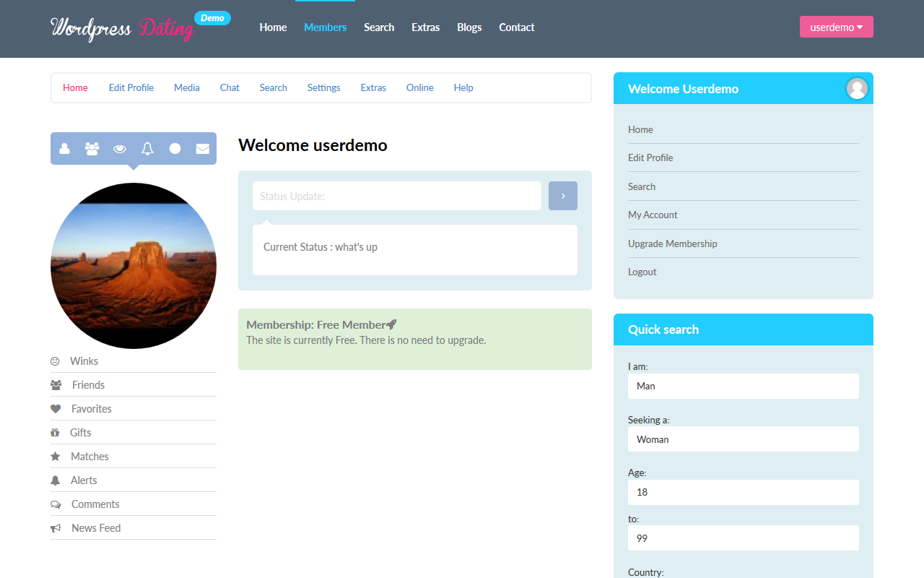Image resolution: width=924 pixels, height=578 pixels.
Task: Click the group friends icon tab
Action: tap(92, 148)
